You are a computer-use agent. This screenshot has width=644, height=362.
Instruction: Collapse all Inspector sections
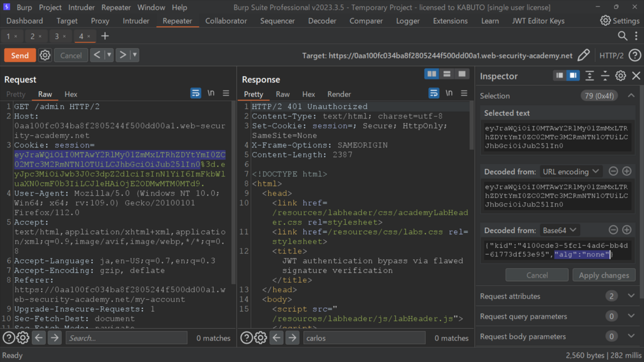pos(605,76)
